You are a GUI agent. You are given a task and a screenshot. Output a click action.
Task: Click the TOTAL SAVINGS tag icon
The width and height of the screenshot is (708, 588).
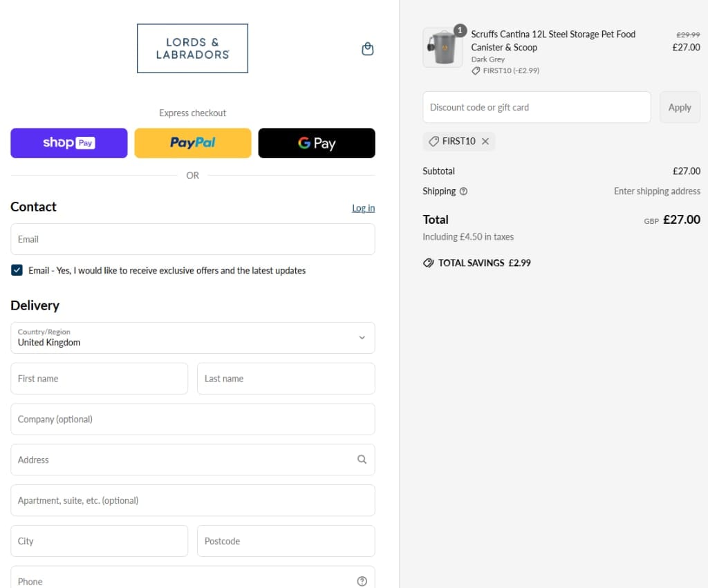coord(428,263)
